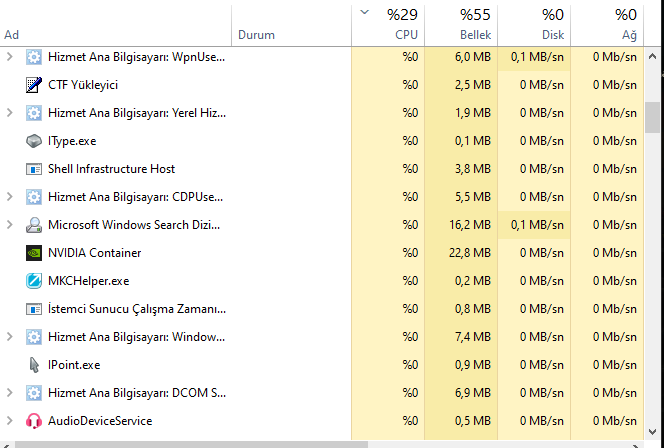The width and height of the screenshot is (664, 448).
Task: Click the 0,9 MB memory value of IPoint.exe
Action: click(x=473, y=365)
